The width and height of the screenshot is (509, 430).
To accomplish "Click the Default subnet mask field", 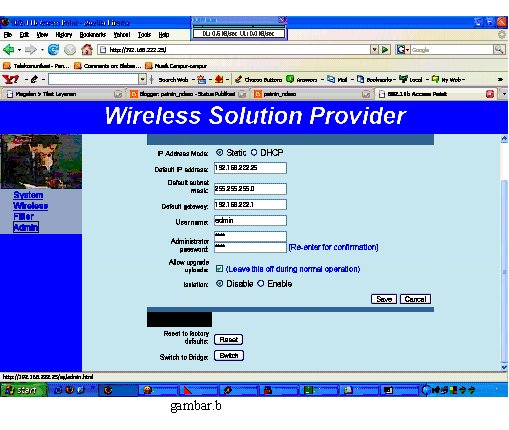I will tap(250, 189).
